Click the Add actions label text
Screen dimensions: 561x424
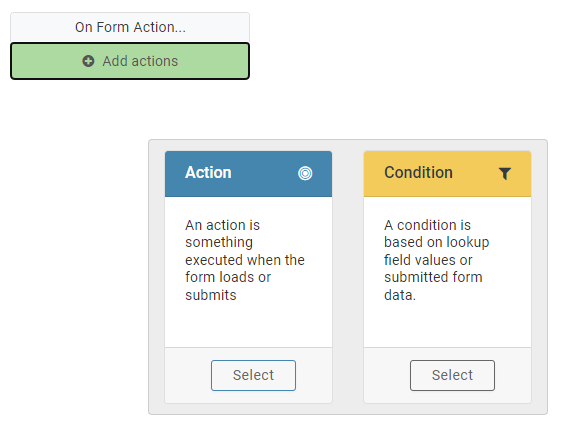[140, 61]
